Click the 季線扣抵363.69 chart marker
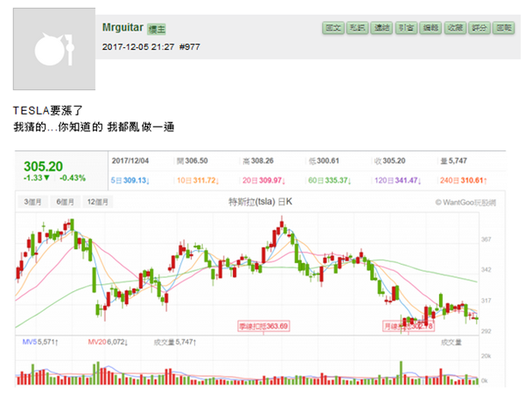Screen dimensions: 532x396 (x=263, y=326)
